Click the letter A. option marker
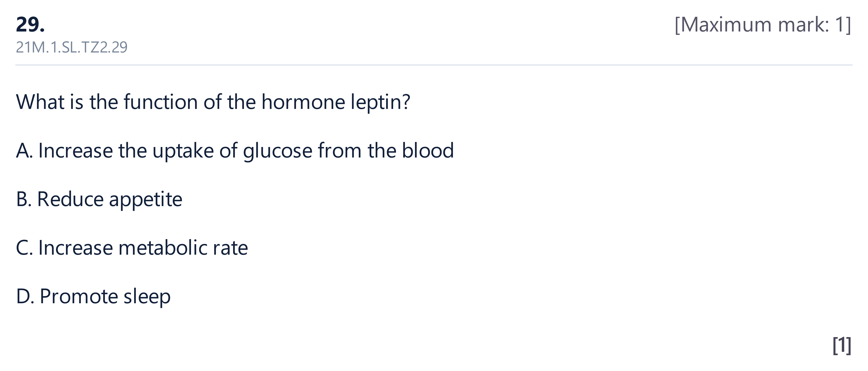 [x=24, y=151]
